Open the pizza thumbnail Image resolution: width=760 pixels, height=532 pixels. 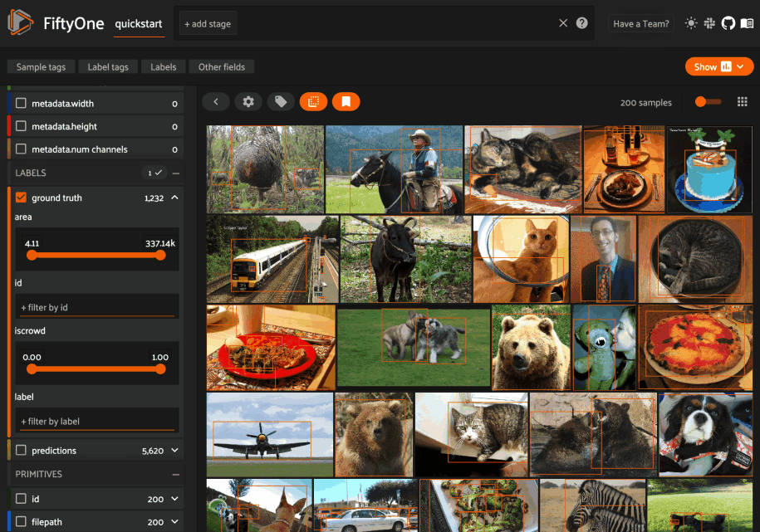[695, 348]
